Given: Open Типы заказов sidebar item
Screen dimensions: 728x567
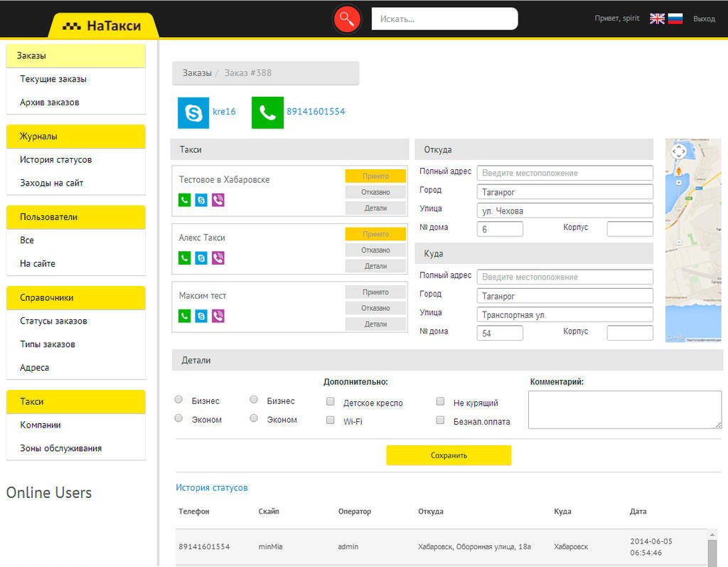Looking at the screenshot, I should coord(48,344).
